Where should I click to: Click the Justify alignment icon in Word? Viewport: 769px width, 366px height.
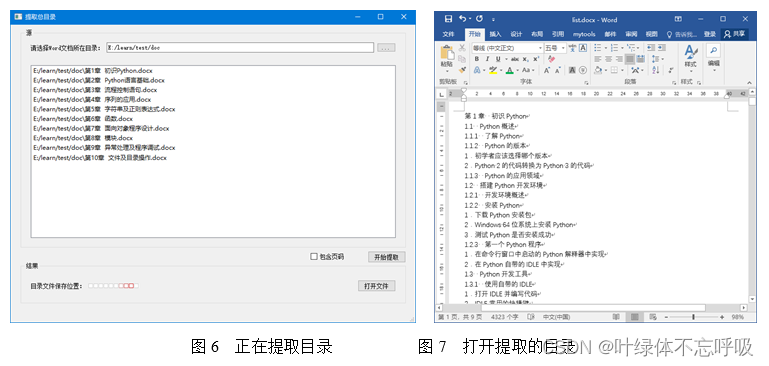tap(629, 59)
